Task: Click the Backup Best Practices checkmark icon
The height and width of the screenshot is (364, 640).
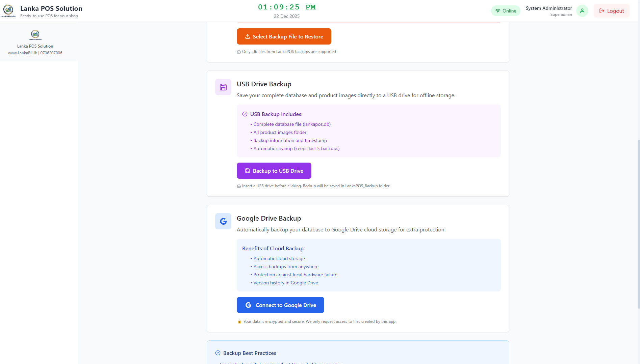Action: [218, 353]
